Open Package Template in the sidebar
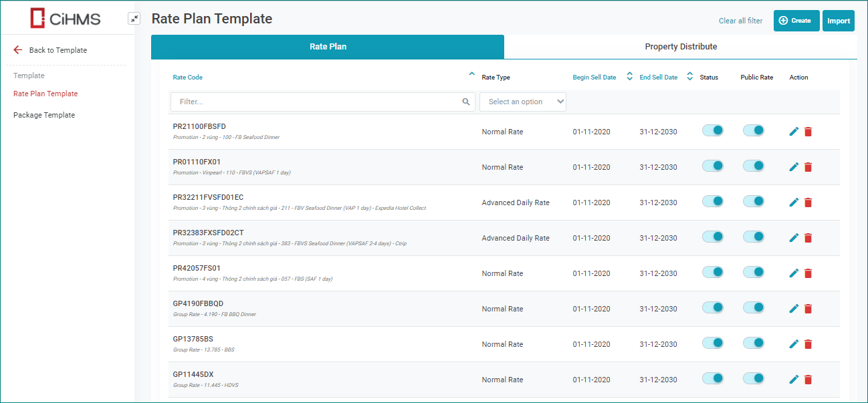868x403 pixels. click(44, 115)
